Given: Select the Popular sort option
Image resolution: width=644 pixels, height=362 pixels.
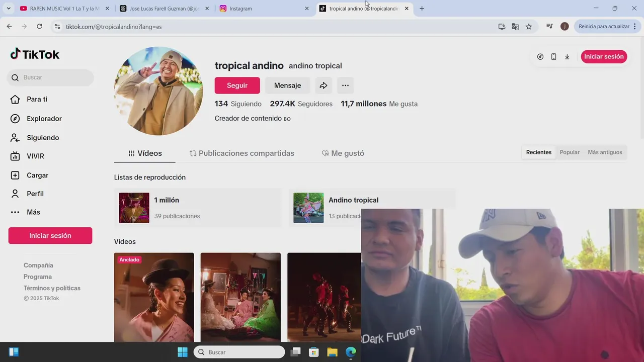Looking at the screenshot, I should pos(570,152).
